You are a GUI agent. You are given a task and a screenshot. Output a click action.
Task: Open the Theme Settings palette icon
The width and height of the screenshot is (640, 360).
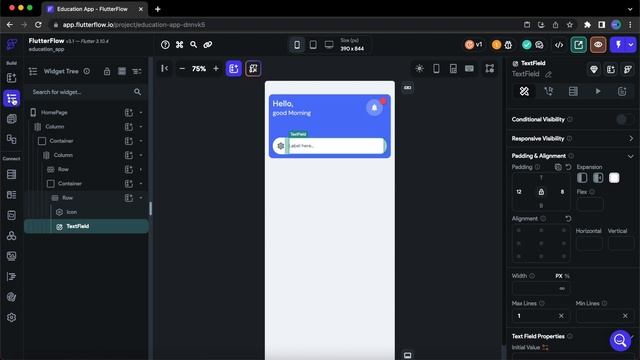tap(11, 297)
